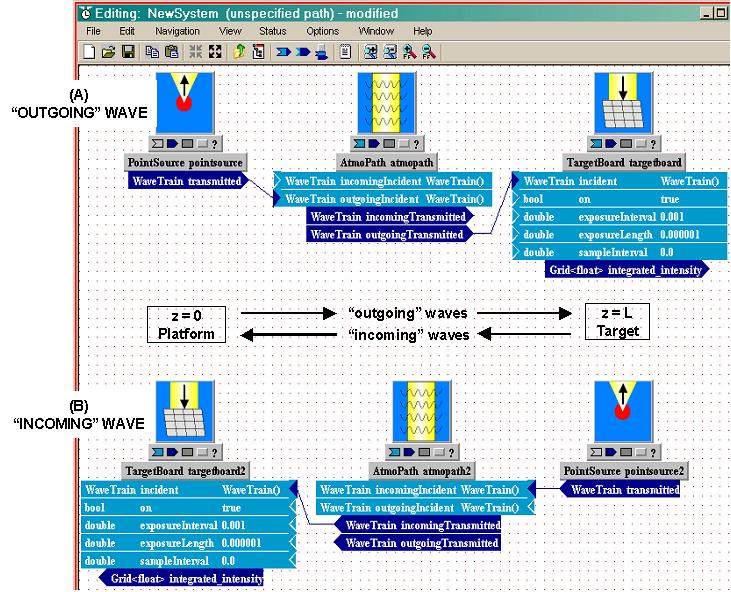Click targetboard's exposureLength value 0.000001
Screen dimensions: 731x592
680,234
